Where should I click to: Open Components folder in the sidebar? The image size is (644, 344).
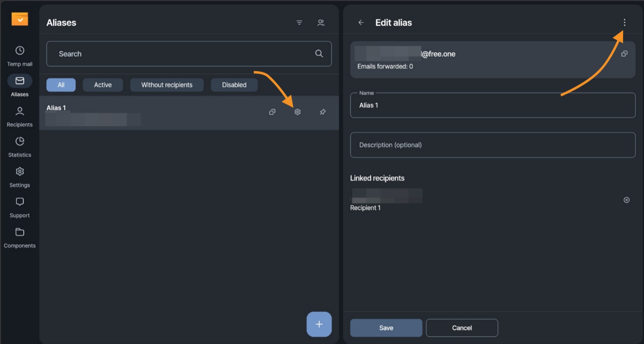click(x=20, y=238)
